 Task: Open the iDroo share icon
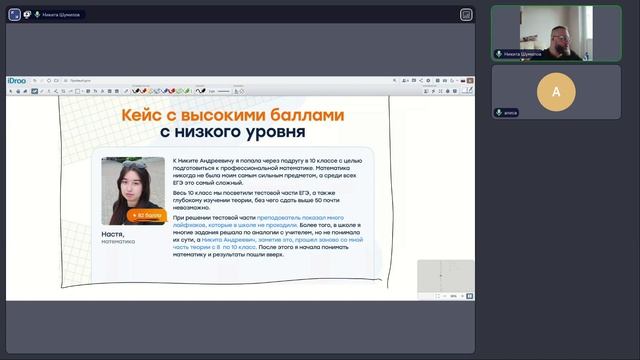coord(421,81)
